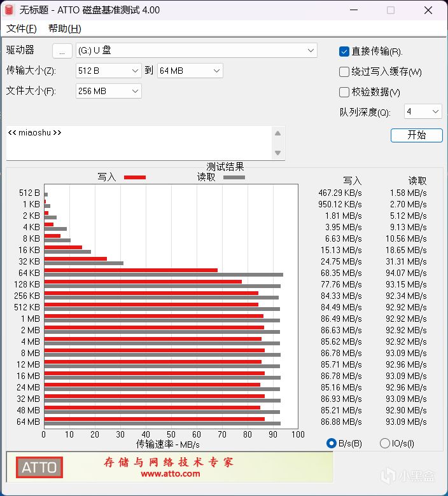Click the 存储与网络技术专家 banner text

[x=169, y=462]
